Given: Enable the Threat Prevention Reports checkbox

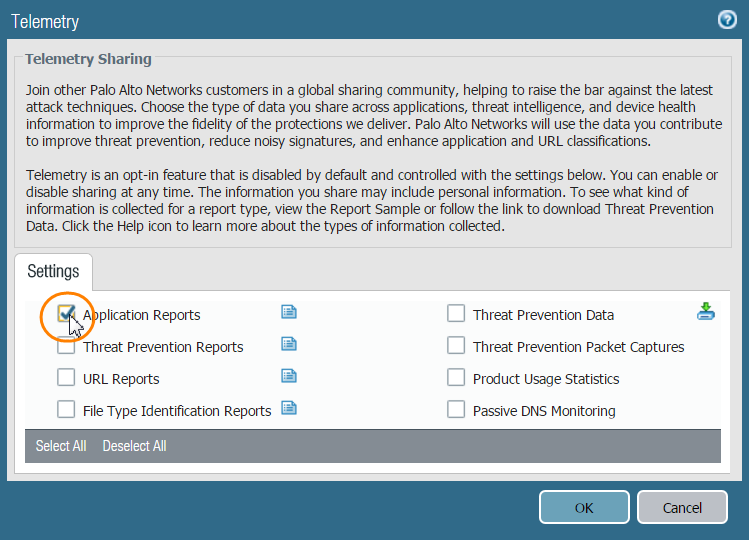Looking at the screenshot, I should 66,347.
